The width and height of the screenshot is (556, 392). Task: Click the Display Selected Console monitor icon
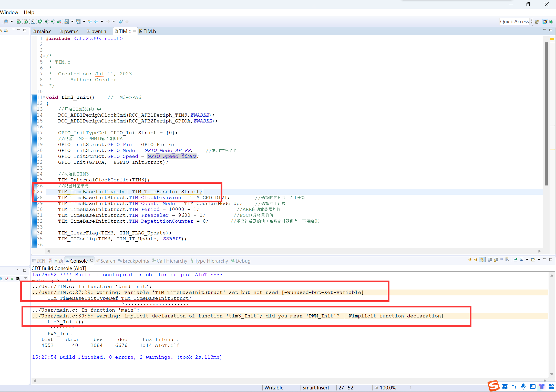coord(521,260)
